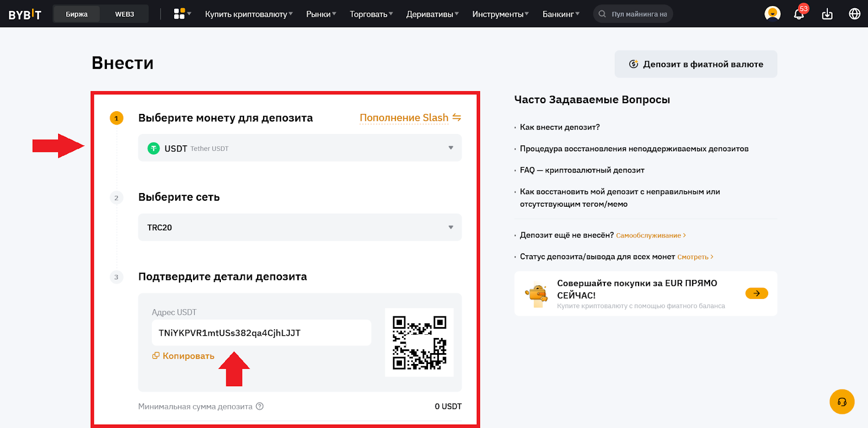Click the Bybit logo
Image resolution: width=868 pixels, height=428 pixels.
pos(25,15)
